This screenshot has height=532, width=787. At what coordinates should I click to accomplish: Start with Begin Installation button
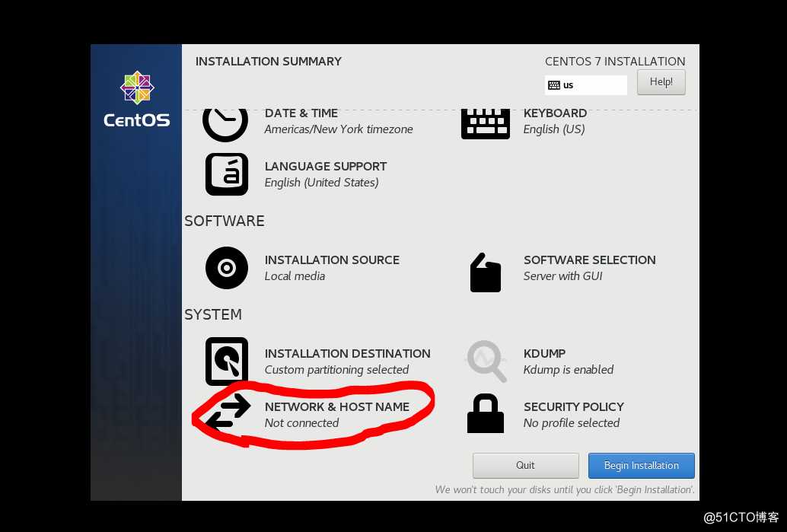pos(642,465)
